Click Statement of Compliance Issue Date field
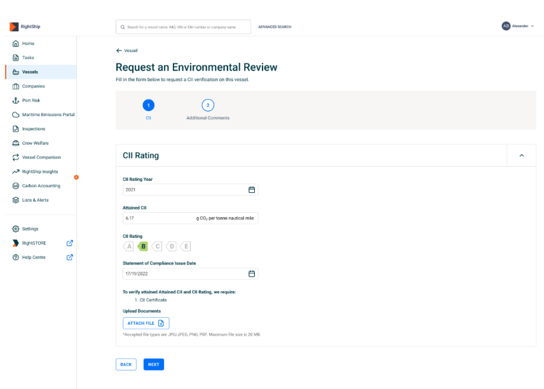The height and width of the screenshot is (389, 544). point(190,274)
